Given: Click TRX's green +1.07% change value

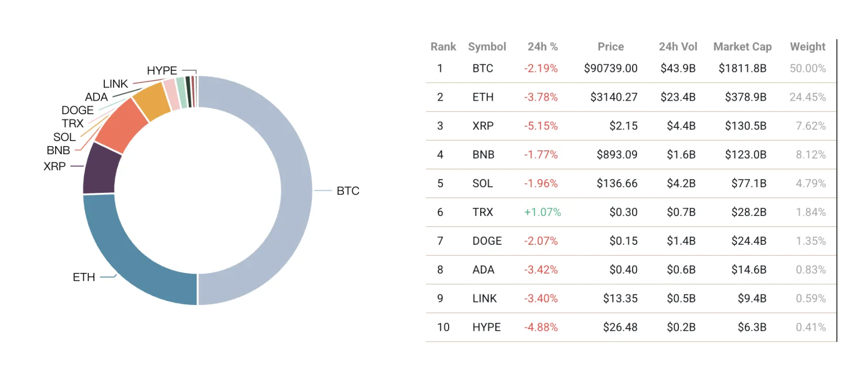Looking at the screenshot, I should coord(542,212).
